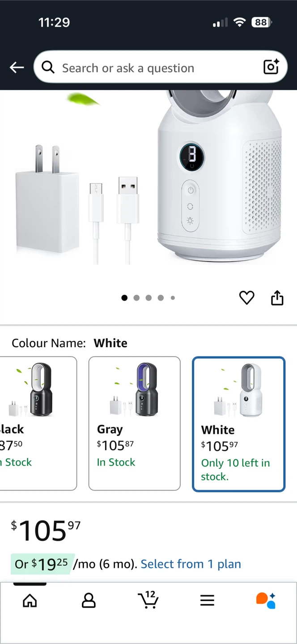Select the Black colour option
This screenshot has width=297, height=644.
coord(38,424)
